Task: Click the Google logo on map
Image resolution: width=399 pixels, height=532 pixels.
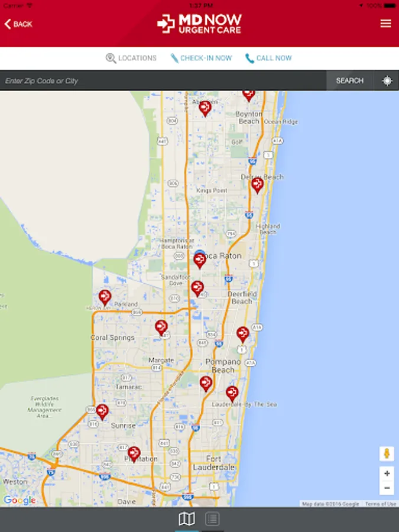Action: coord(20,499)
